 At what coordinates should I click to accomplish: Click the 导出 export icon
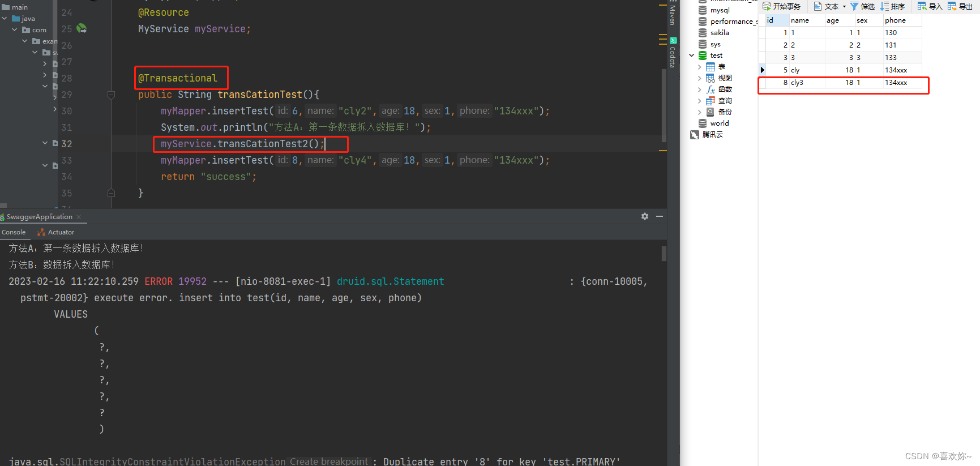coord(952,6)
